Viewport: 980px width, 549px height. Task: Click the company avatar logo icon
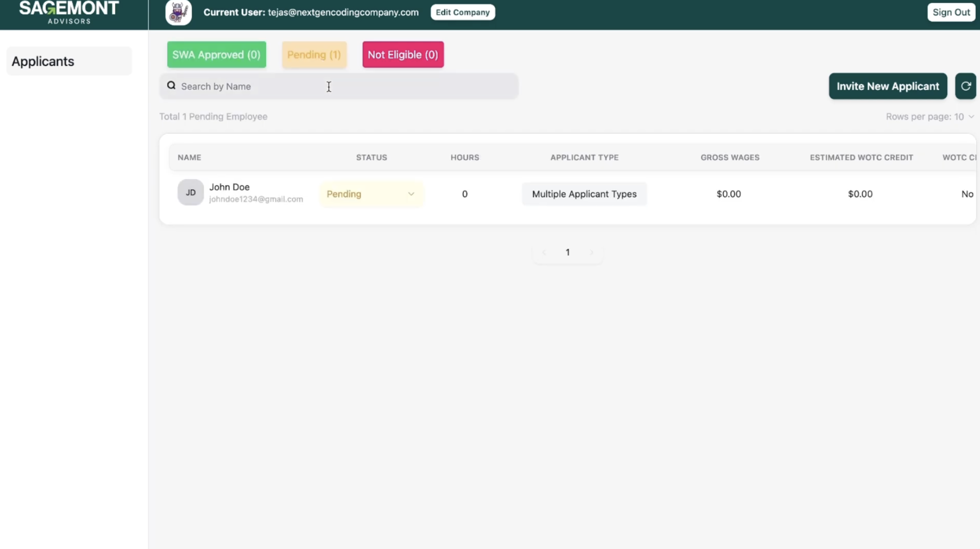179,12
